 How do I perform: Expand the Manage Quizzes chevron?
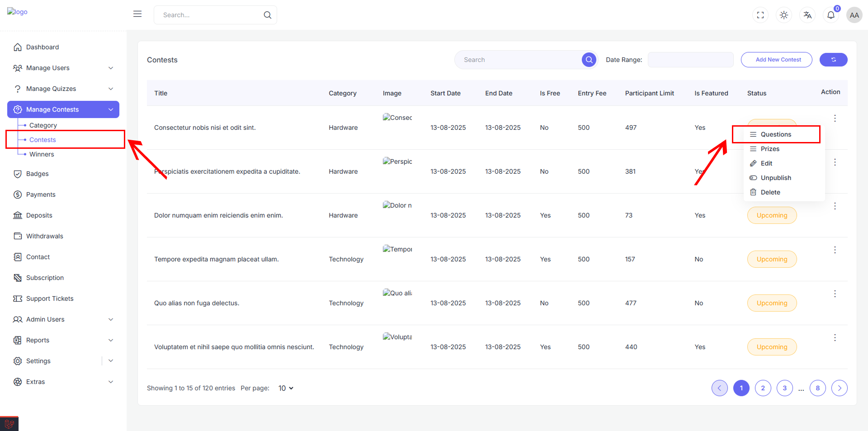point(111,89)
